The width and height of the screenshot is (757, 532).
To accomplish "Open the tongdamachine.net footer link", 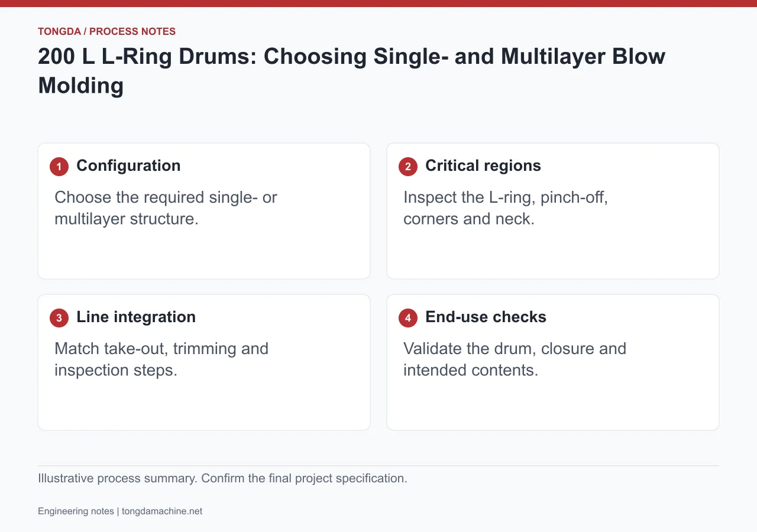I will 162,511.
